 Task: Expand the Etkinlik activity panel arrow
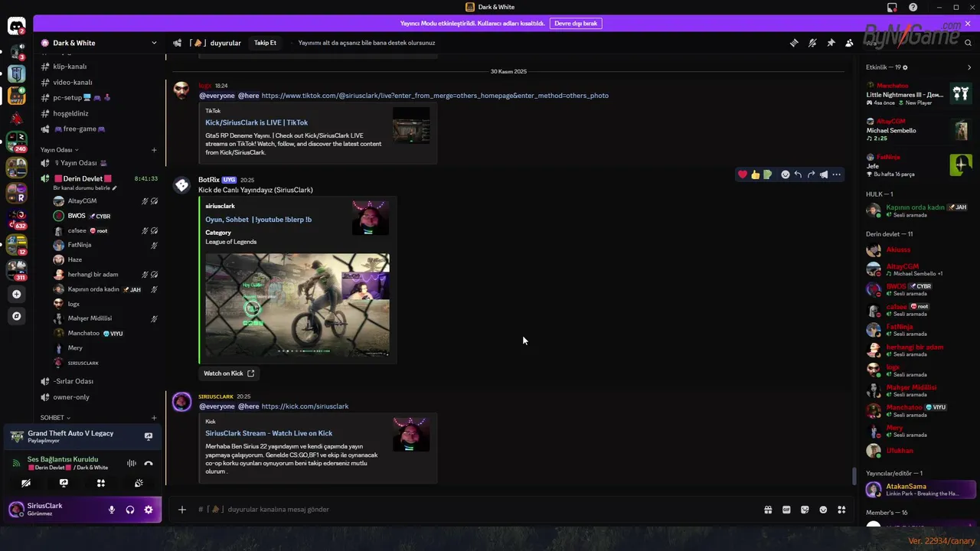tap(969, 67)
